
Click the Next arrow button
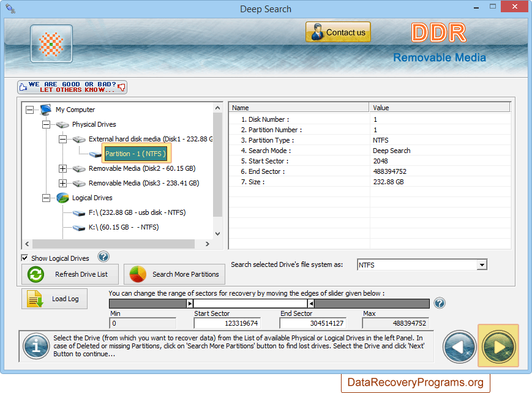pyautogui.click(x=498, y=347)
